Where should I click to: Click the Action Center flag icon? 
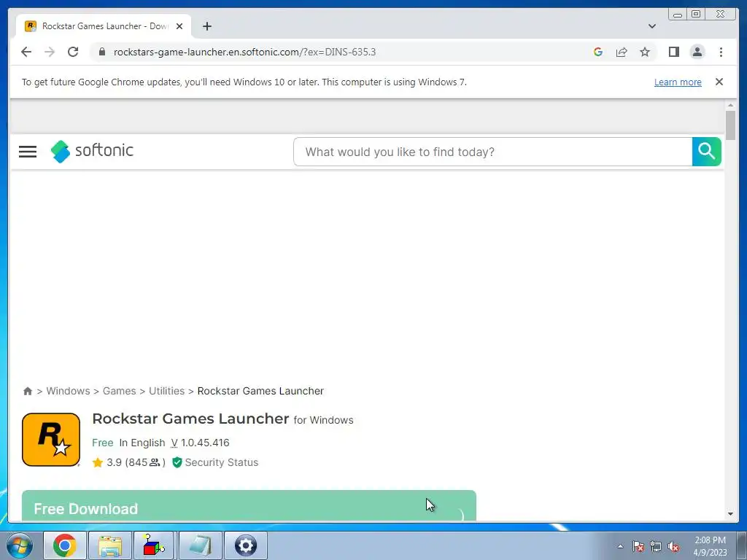click(x=638, y=546)
